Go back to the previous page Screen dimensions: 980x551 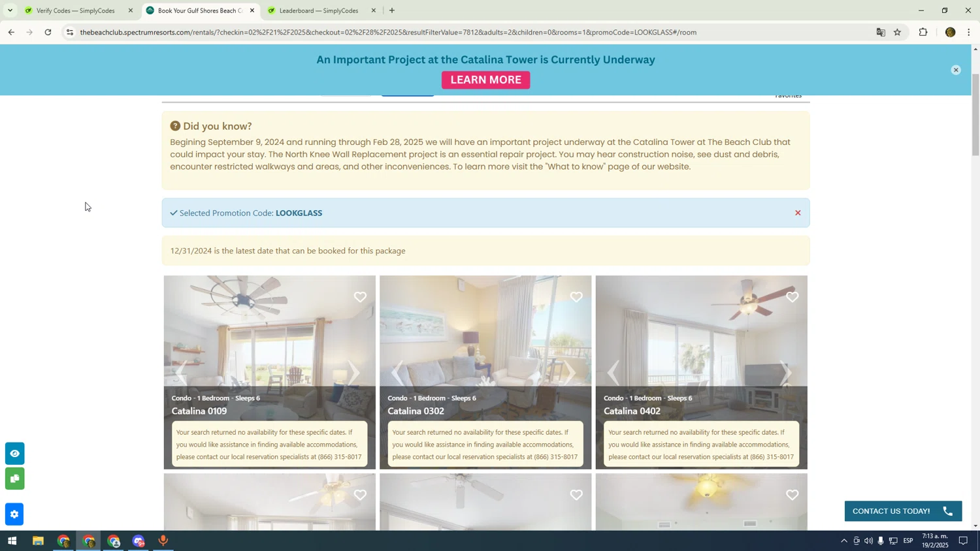(x=11, y=32)
